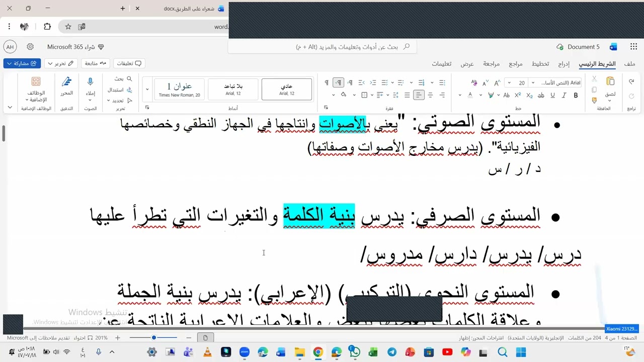Image resolution: width=644 pixels, height=362 pixels.
Task: Click the line spacing icon
Action: coord(395,95)
